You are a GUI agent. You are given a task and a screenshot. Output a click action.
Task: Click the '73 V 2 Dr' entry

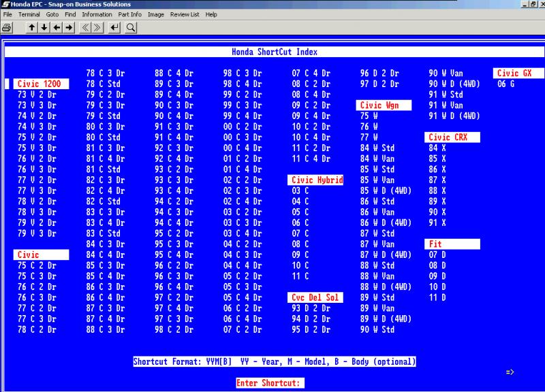click(37, 95)
